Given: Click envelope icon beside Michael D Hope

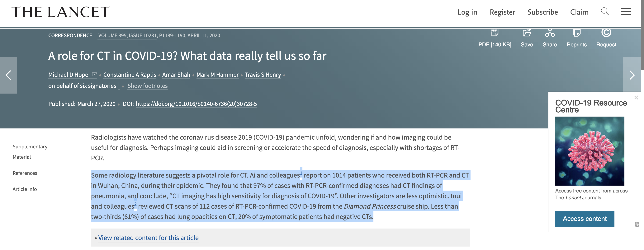Looking at the screenshot, I should (x=94, y=74).
